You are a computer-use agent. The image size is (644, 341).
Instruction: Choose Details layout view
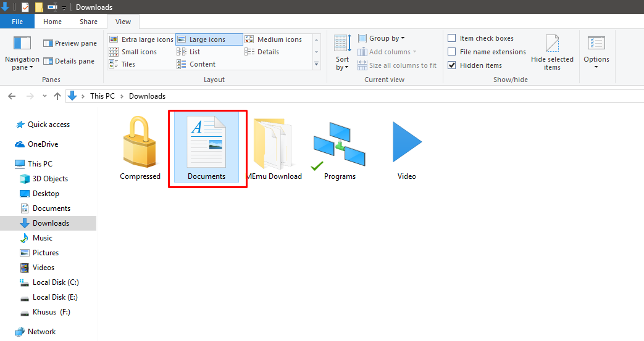pos(262,52)
